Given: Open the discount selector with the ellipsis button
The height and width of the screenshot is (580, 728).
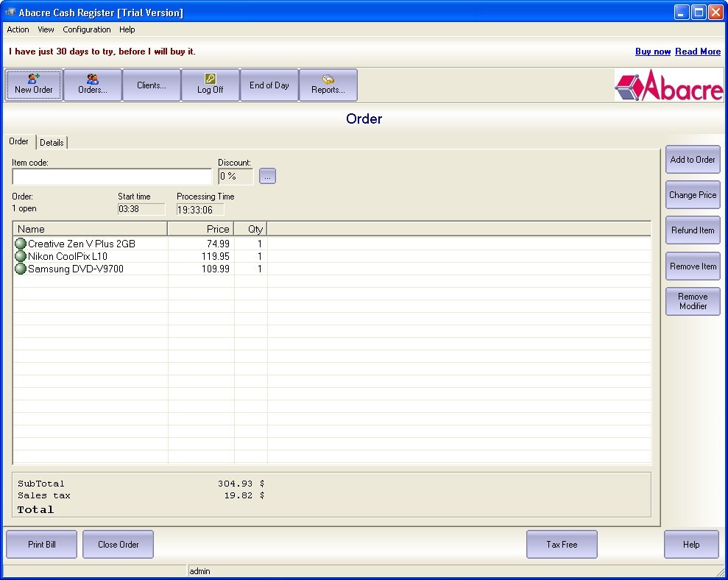Looking at the screenshot, I should tap(266, 175).
